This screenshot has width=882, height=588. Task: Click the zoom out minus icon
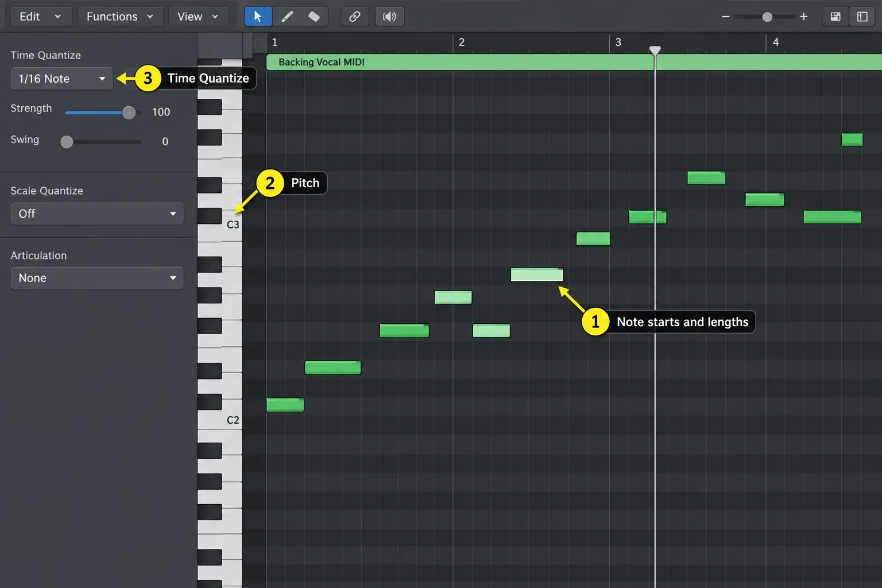(726, 17)
